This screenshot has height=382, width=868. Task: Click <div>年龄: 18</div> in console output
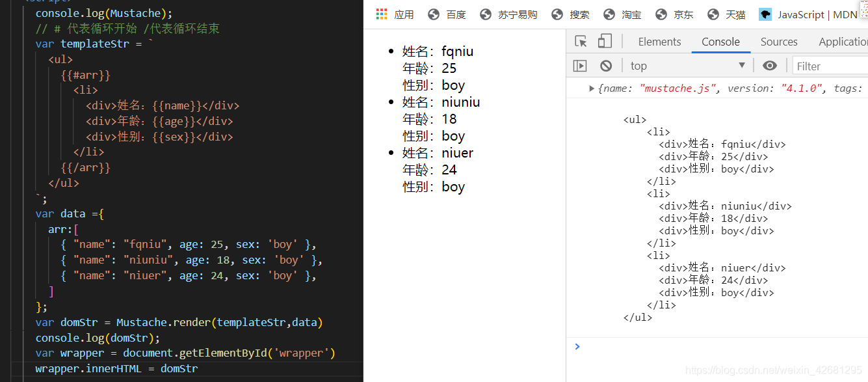pos(713,219)
